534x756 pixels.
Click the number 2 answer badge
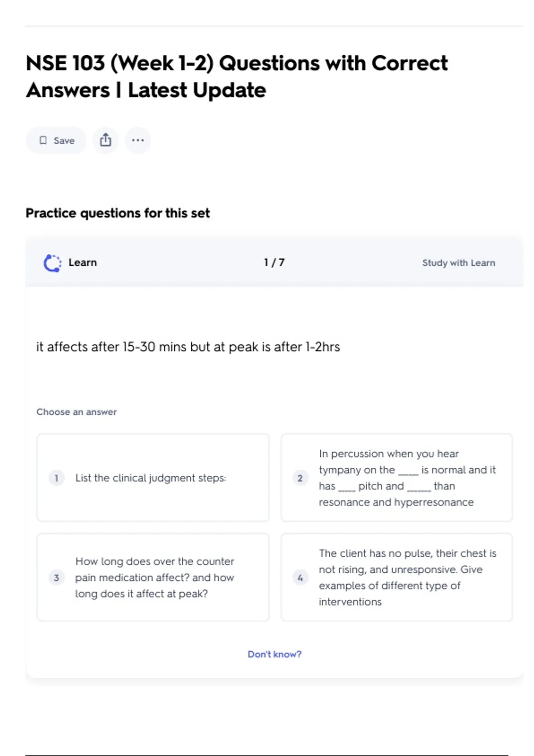[x=300, y=478]
